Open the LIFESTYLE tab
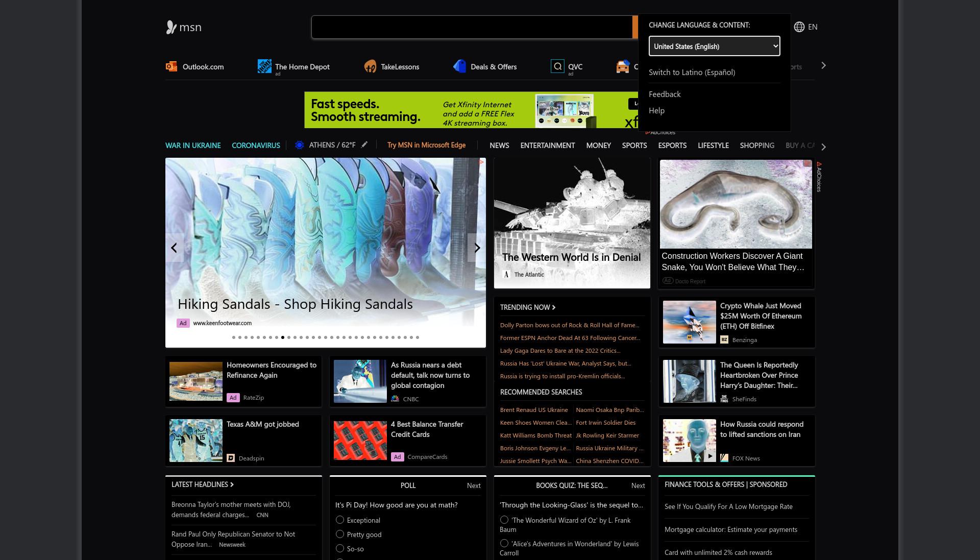 tap(713, 145)
